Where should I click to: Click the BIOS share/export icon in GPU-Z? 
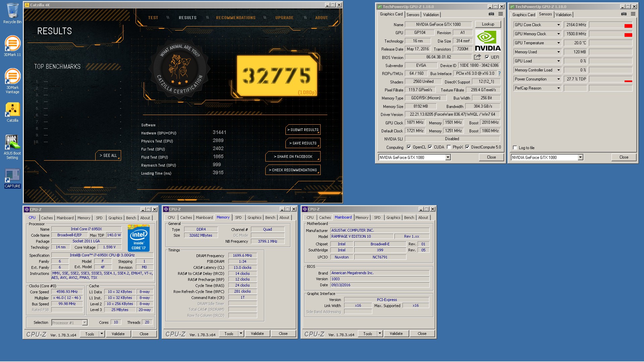(x=477, y=57)
